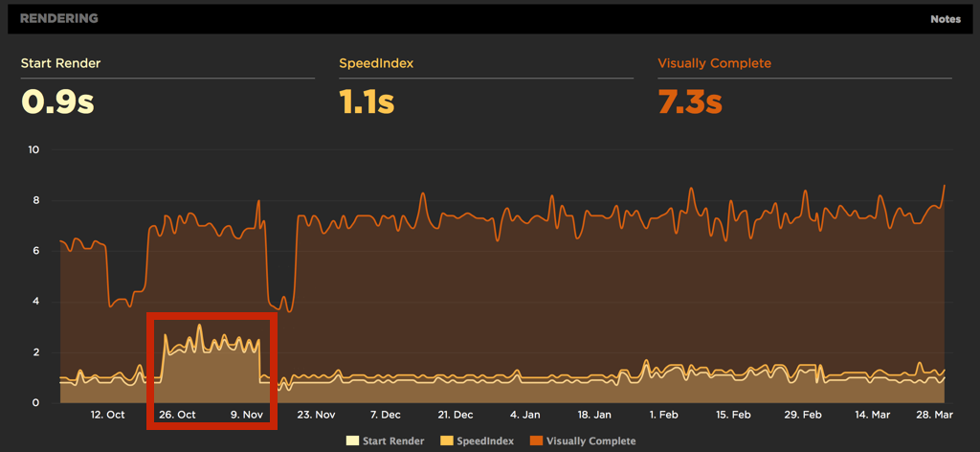Open the Notes link in the header
The width and height of the screenshot is (980, 452).
(x=945, y=19)
